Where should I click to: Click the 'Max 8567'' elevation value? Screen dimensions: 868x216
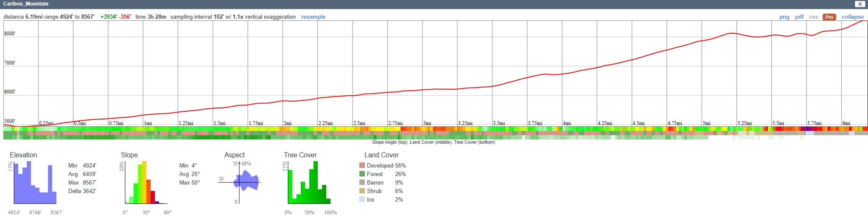click(82, 182)
